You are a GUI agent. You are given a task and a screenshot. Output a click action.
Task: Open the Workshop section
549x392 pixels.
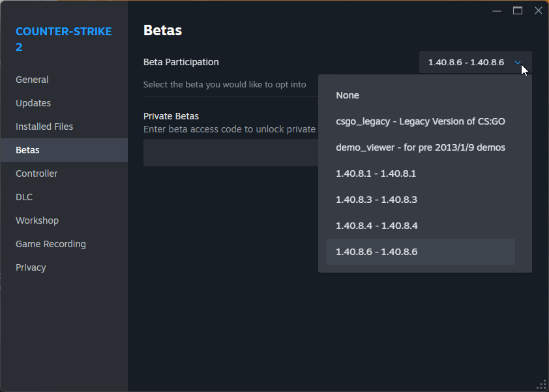[x=37, y=220]
